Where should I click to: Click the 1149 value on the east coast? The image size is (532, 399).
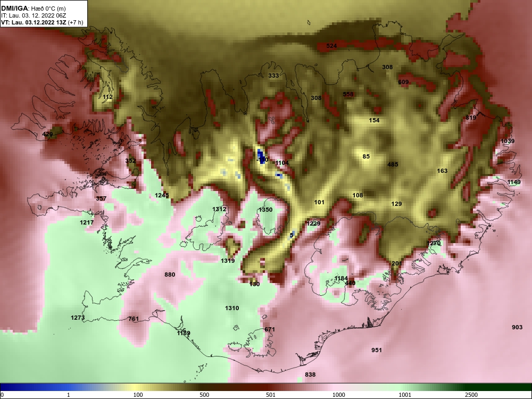point(514,182)
